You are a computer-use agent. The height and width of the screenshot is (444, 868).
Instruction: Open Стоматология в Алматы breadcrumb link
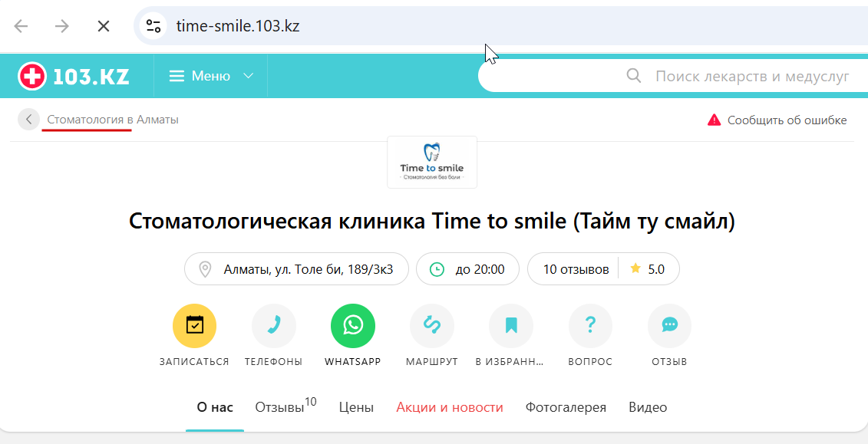[113, 120]
